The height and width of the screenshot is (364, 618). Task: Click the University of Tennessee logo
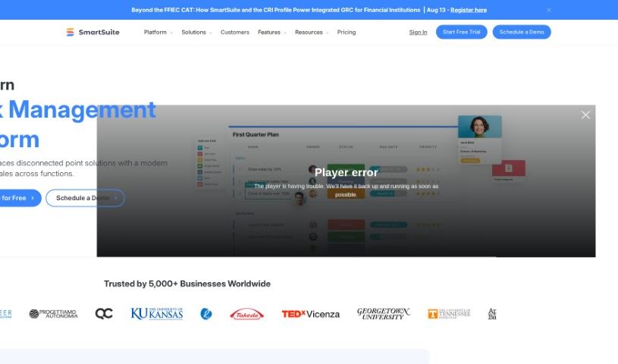[450, 313]
